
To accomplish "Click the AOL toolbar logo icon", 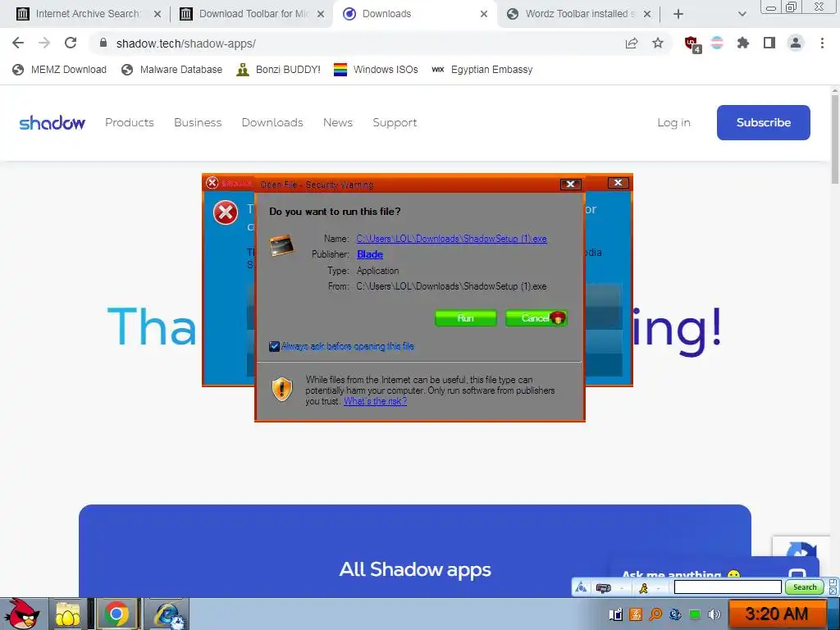I will [x=582, y=588].
